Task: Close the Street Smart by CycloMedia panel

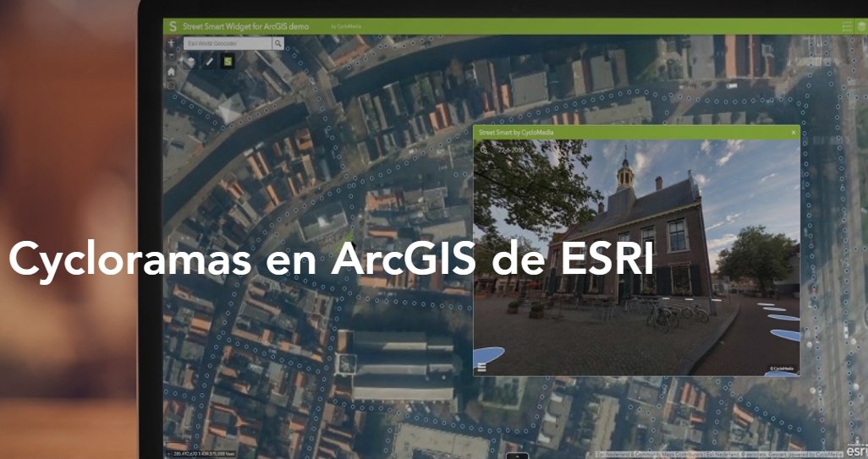Action: 794,133
